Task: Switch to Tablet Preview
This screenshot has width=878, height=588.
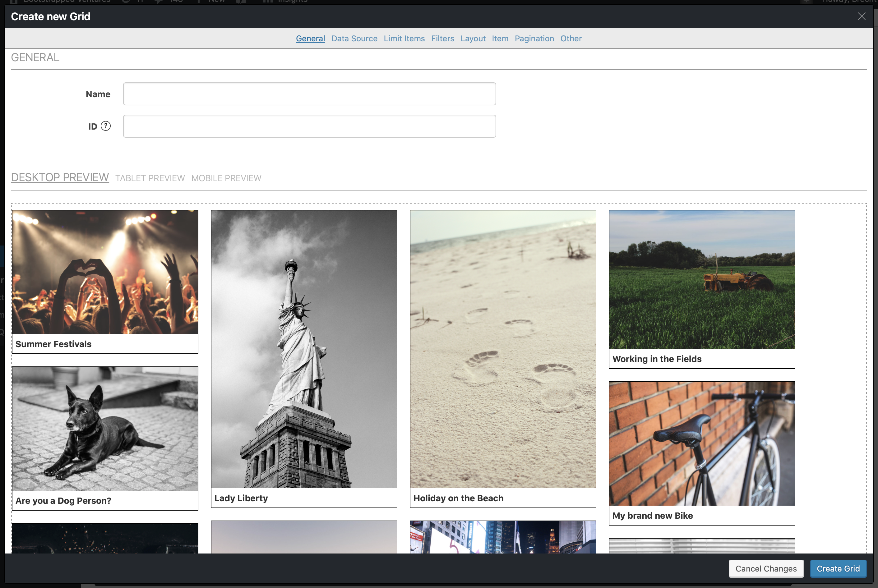Action: [150, 178]
